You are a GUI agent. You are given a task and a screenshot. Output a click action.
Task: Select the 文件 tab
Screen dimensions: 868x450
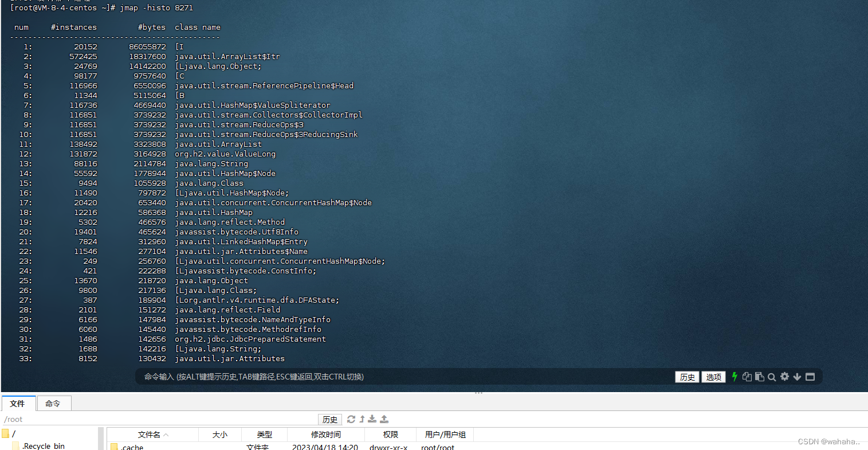click(18, 404)
